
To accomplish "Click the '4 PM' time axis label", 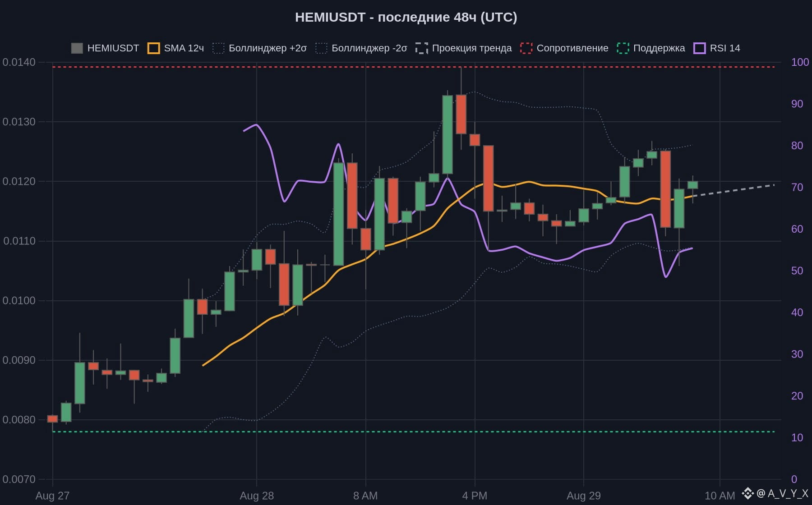I will point(475,496).
